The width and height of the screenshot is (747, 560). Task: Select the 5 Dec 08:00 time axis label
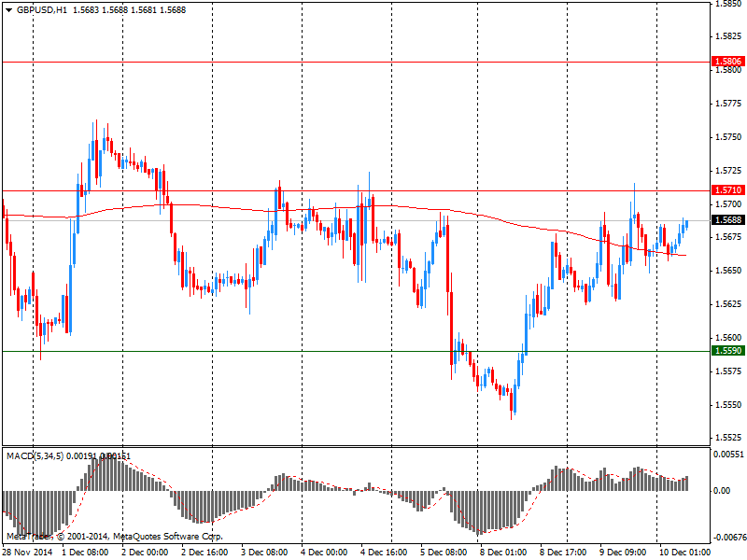(444, 553)
